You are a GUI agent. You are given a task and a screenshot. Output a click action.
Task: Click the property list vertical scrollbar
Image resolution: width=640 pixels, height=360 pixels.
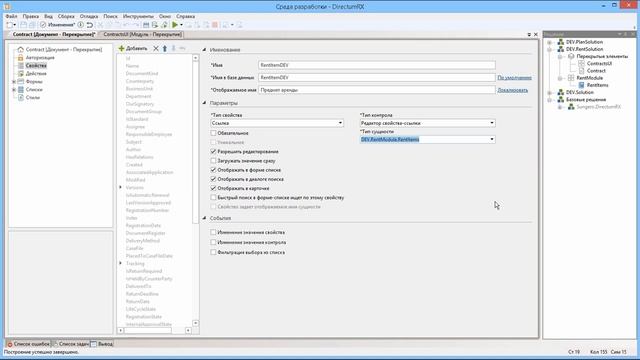(196, 190)
